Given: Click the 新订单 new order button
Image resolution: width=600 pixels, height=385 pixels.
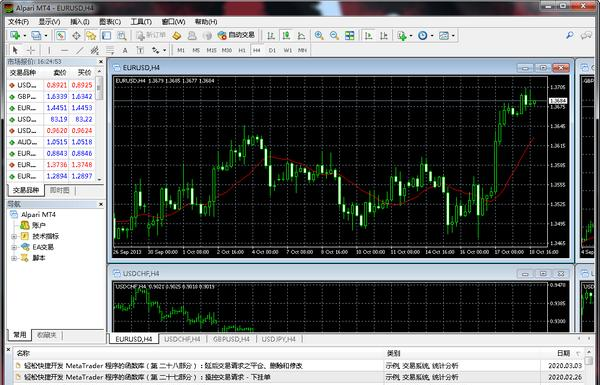Looking at the screenshot, I should coord(151,36).
